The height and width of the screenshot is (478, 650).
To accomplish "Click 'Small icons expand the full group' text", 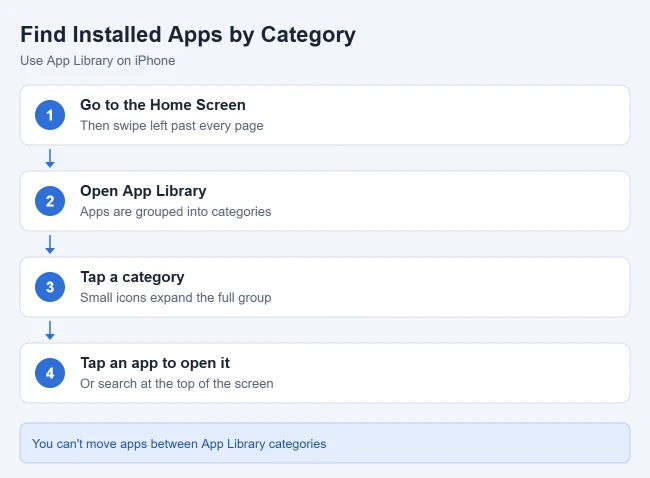I will [x=175, y=298].
